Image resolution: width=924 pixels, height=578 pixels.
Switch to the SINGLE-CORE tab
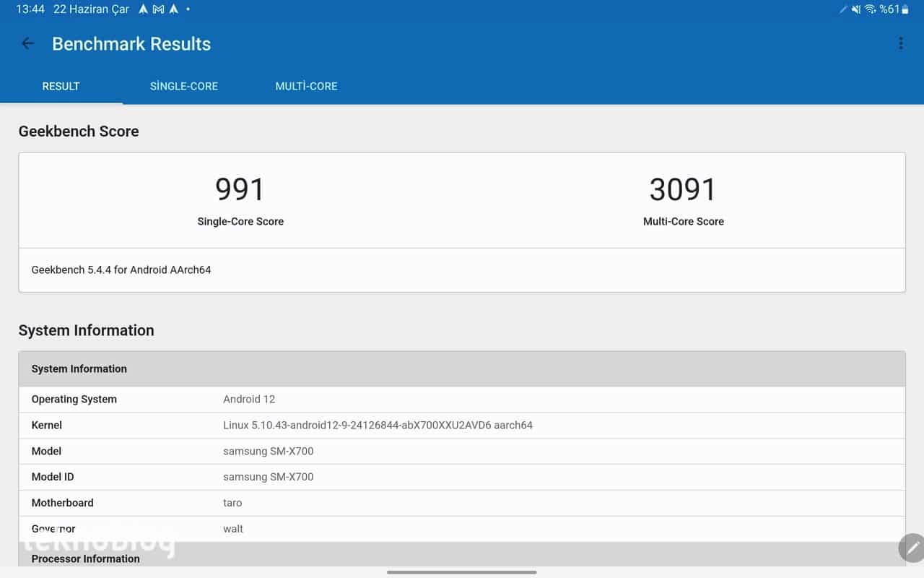point(183,86)
